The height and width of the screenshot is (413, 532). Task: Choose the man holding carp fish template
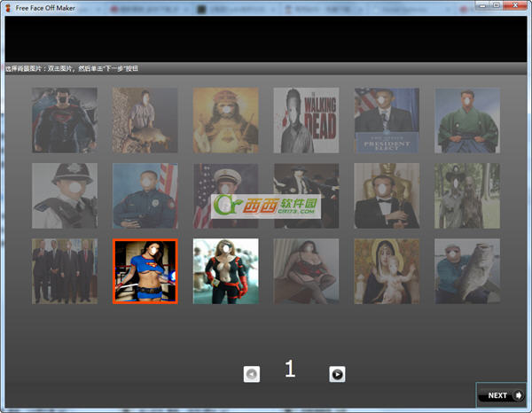point(145,120)
